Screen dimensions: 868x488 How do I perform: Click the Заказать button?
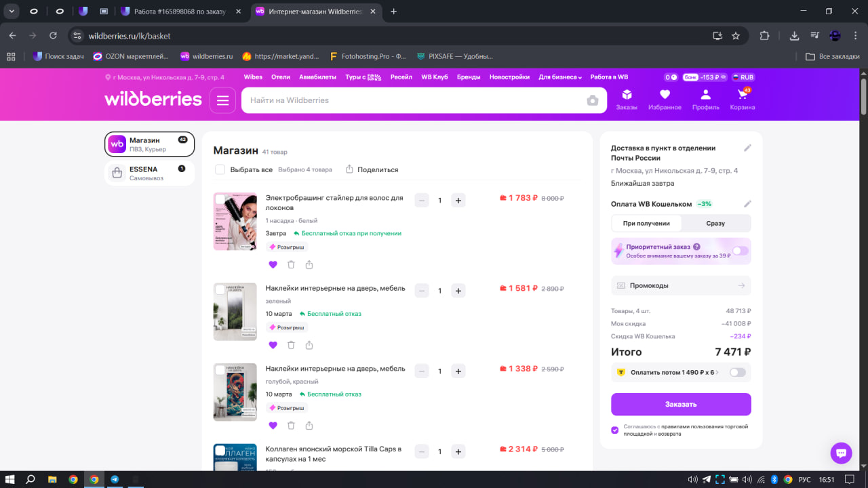681,404
